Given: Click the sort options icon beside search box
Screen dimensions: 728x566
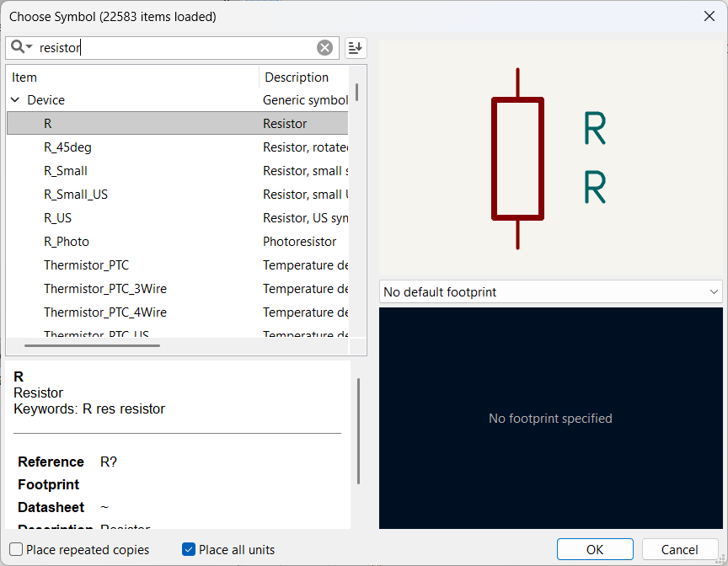Looking at the screenshot, I should tap(355, 47).
